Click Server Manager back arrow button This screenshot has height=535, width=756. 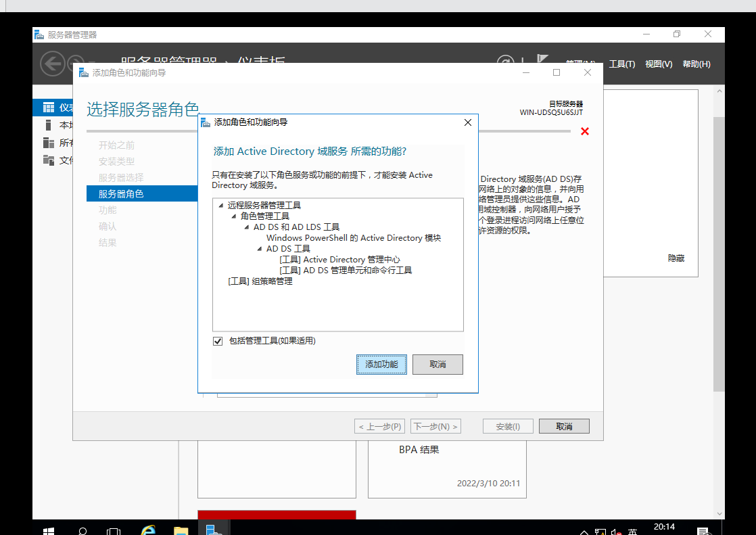(52, 63)
